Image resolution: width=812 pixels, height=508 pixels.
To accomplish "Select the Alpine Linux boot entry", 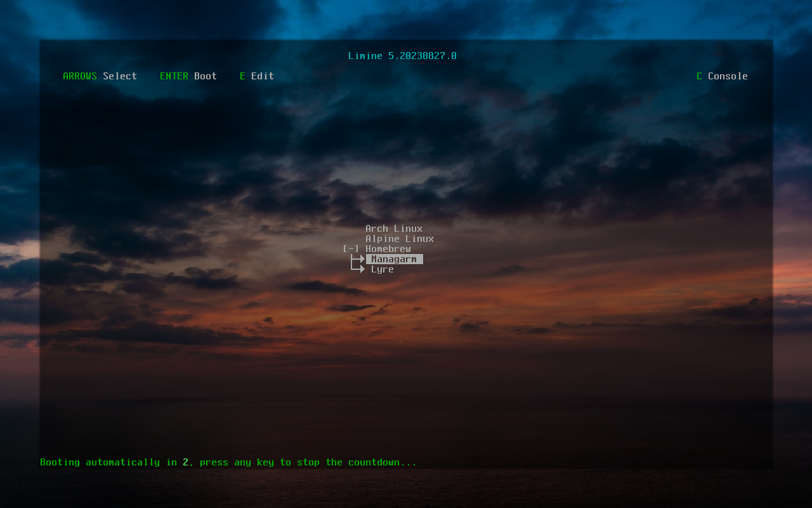I will [x=399, y=238].
